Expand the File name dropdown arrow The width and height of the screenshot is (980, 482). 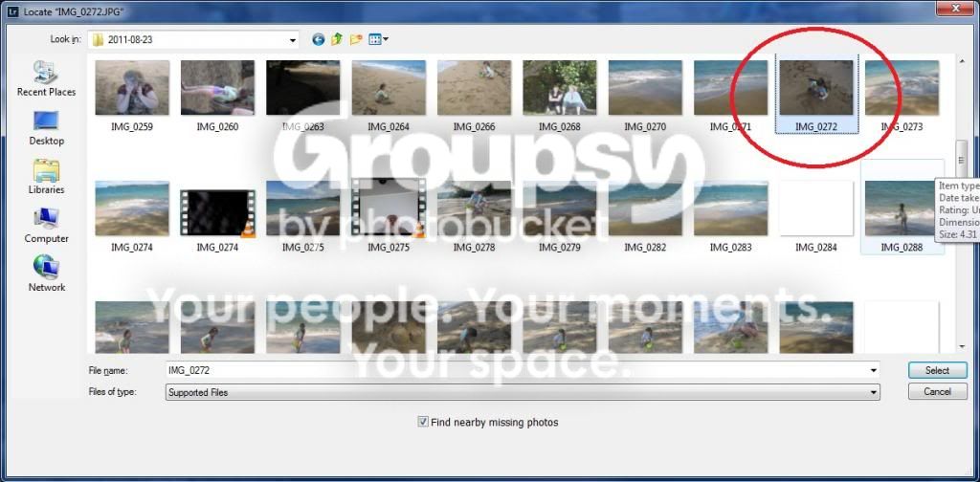(874, 370)
